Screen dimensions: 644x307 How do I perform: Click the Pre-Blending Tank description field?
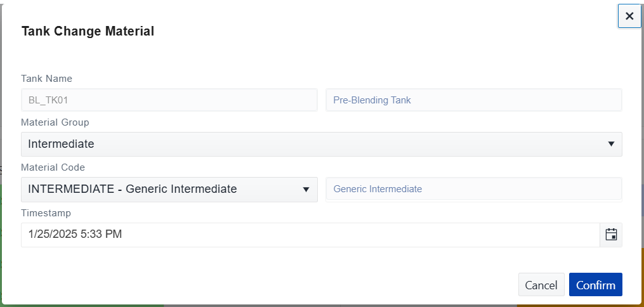click(473, 100)
